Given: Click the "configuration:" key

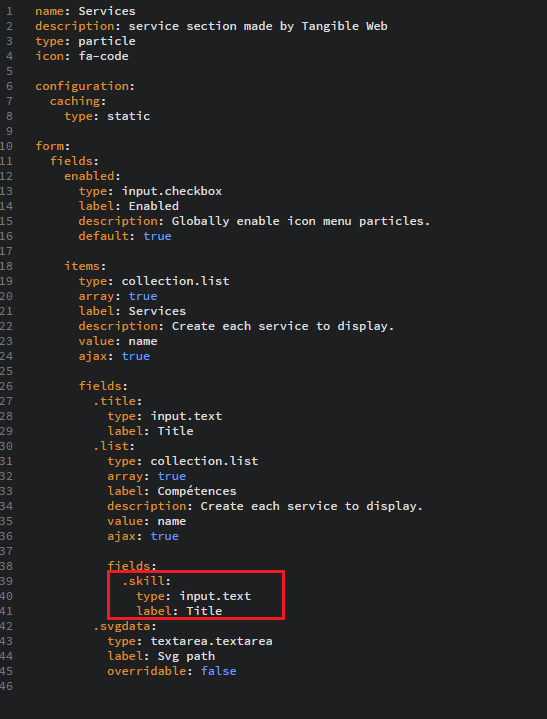Looking at the screenshot, I should point(85,86).
